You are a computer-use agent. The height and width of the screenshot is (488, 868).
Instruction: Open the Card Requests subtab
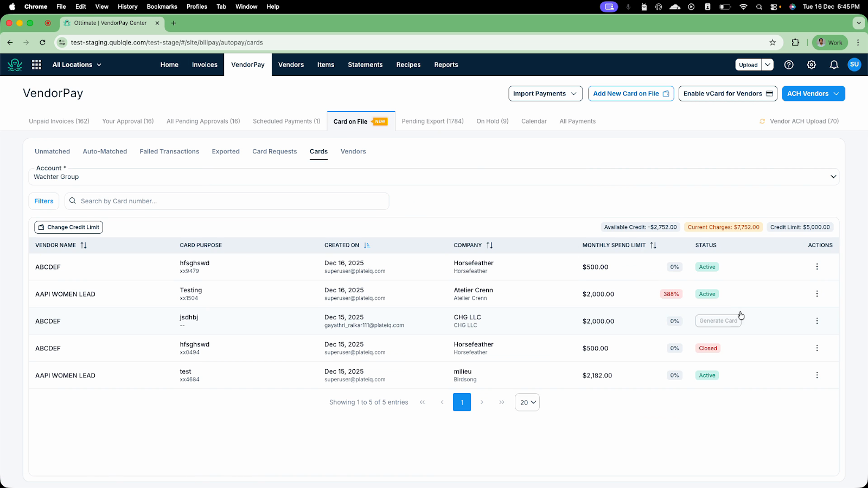click(x=275, y=151)
